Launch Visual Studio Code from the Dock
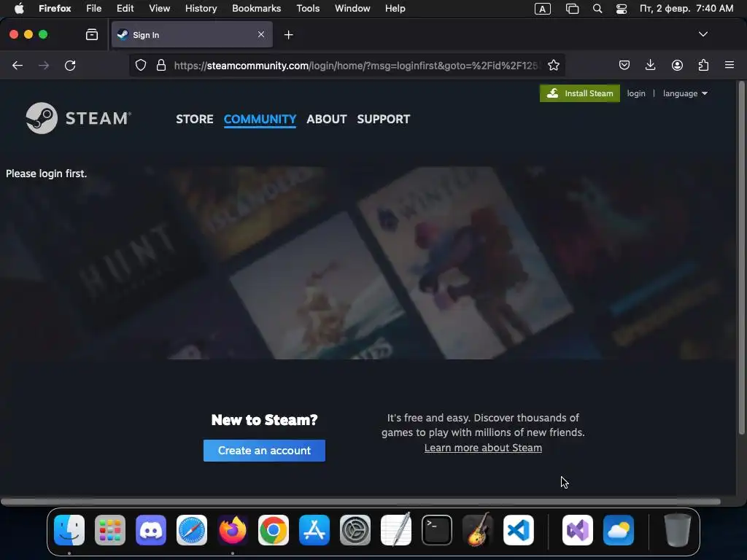The image size is (747, 560). pyautogui.click(x=519, y=529)
